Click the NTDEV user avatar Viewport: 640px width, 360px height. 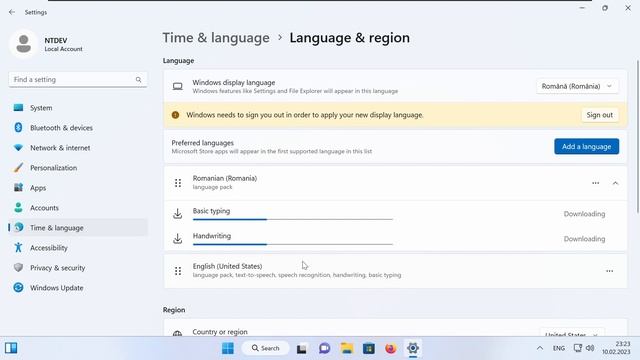click(24, 44)
